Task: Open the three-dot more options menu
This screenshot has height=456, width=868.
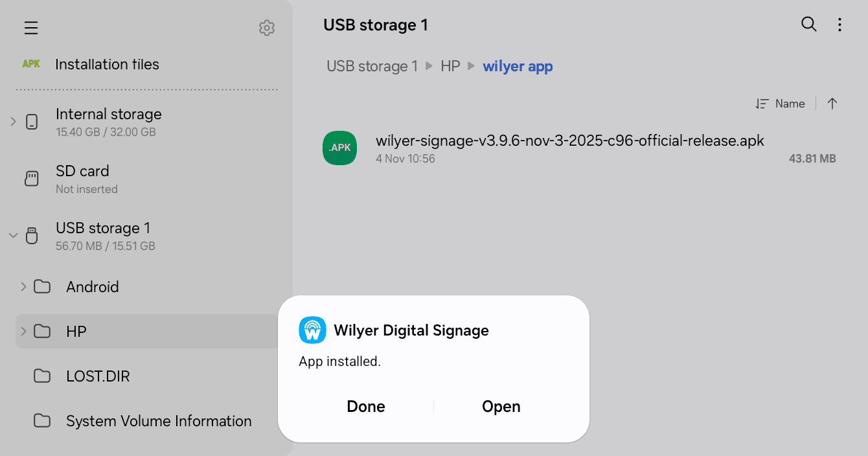Action: click(839, 25)
